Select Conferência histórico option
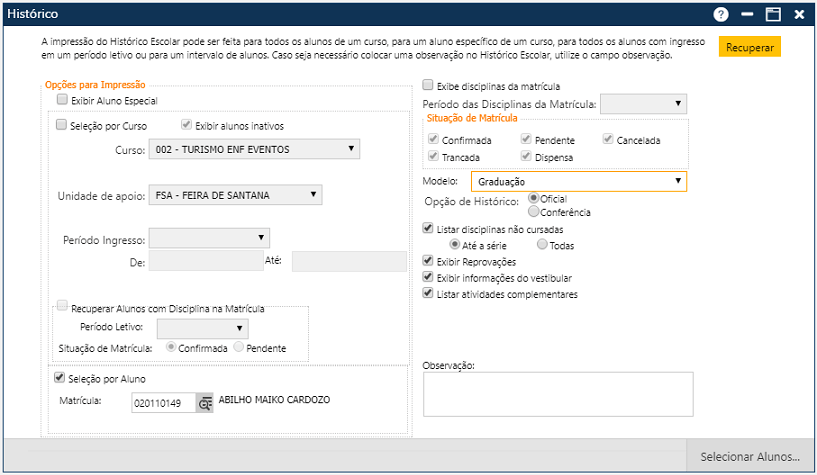817x475 pixels. point(534,212)
